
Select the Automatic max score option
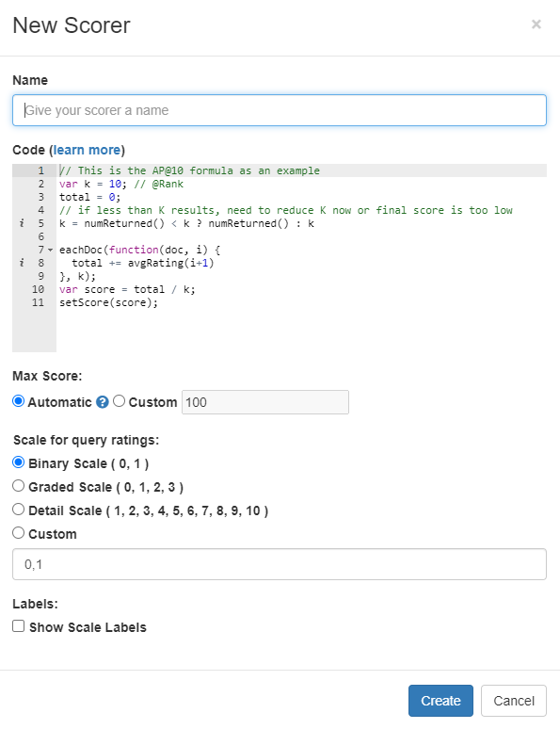18,401
